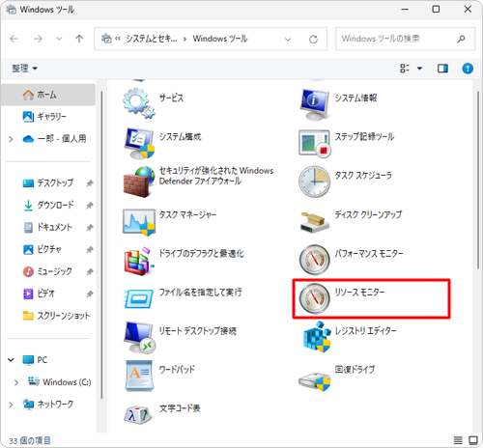The height and width of the screenshot is (448, 483).
Task: Unpin デスクトップ via its pin icon
Action: [90, 183]
